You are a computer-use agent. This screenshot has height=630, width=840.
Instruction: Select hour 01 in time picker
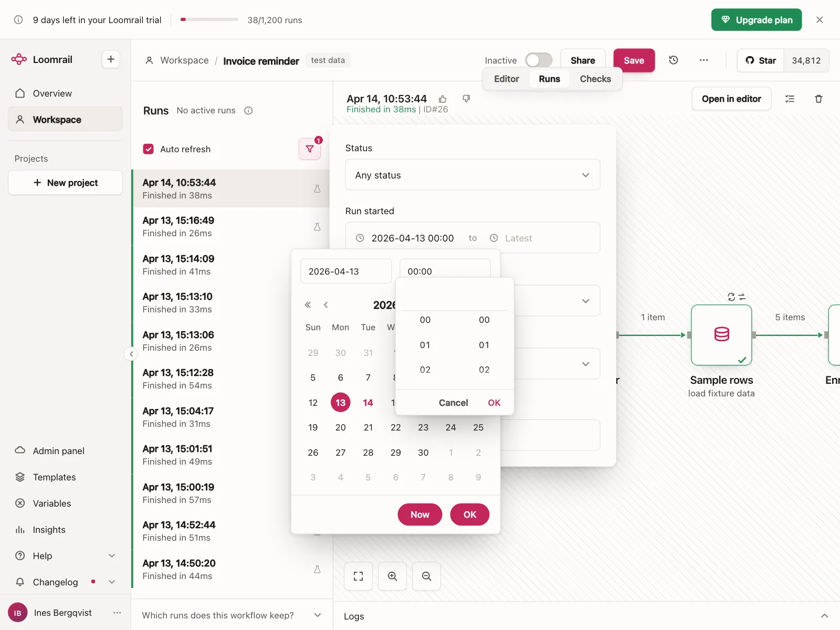[x=425, y=345]
